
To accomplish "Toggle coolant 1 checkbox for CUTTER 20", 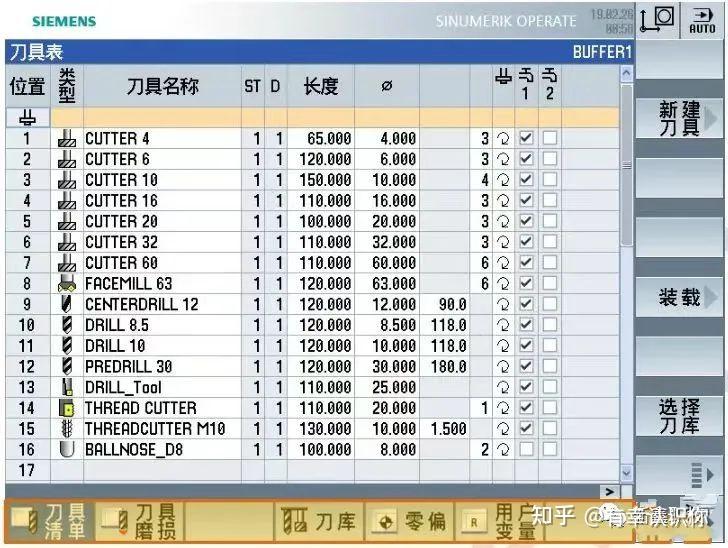I will coord(526,221).
